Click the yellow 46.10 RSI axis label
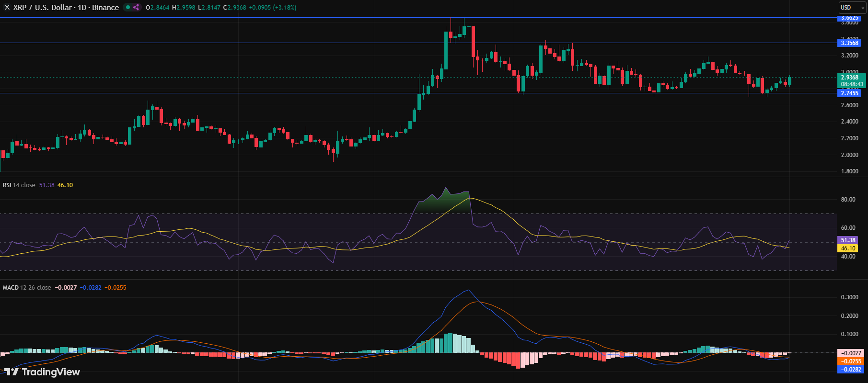Image resolution: width=868 pixels, height=383 pixels. 848,248
